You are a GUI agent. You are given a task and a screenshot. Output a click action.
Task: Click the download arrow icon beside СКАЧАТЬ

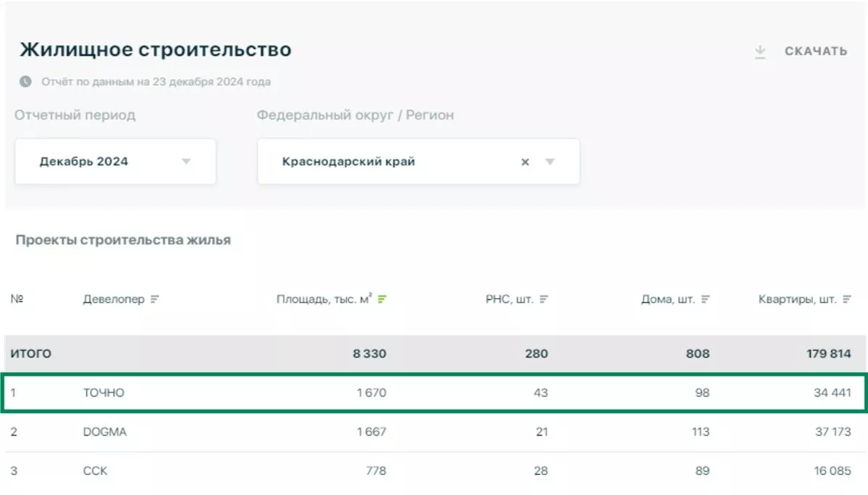(x=759, y=51)
